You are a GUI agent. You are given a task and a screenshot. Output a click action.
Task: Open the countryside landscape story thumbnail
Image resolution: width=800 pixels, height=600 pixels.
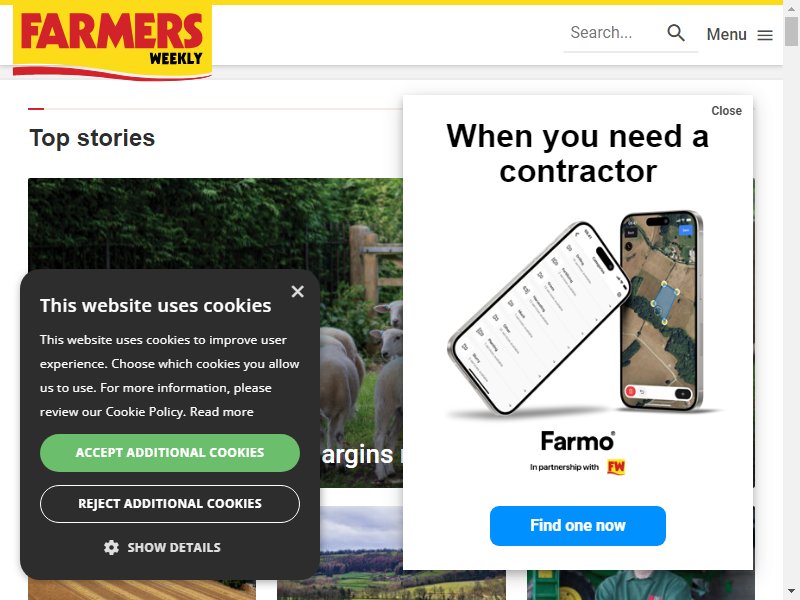coord(391,553)
